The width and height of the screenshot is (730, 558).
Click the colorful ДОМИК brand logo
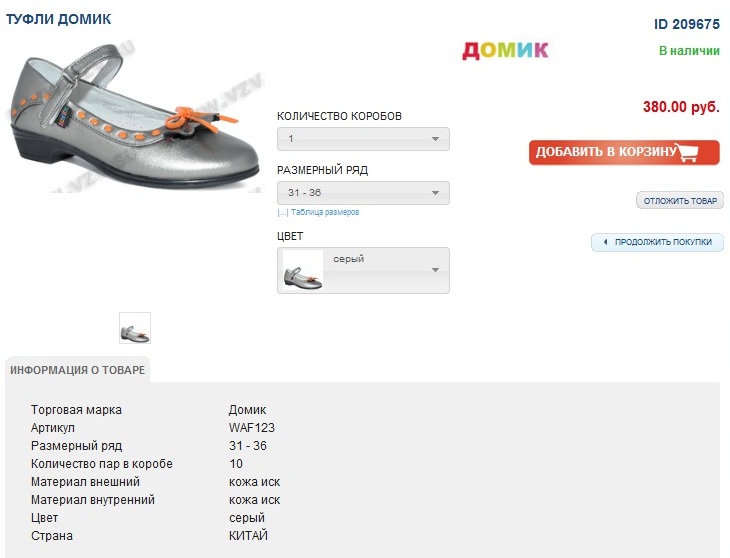point(505,50)
